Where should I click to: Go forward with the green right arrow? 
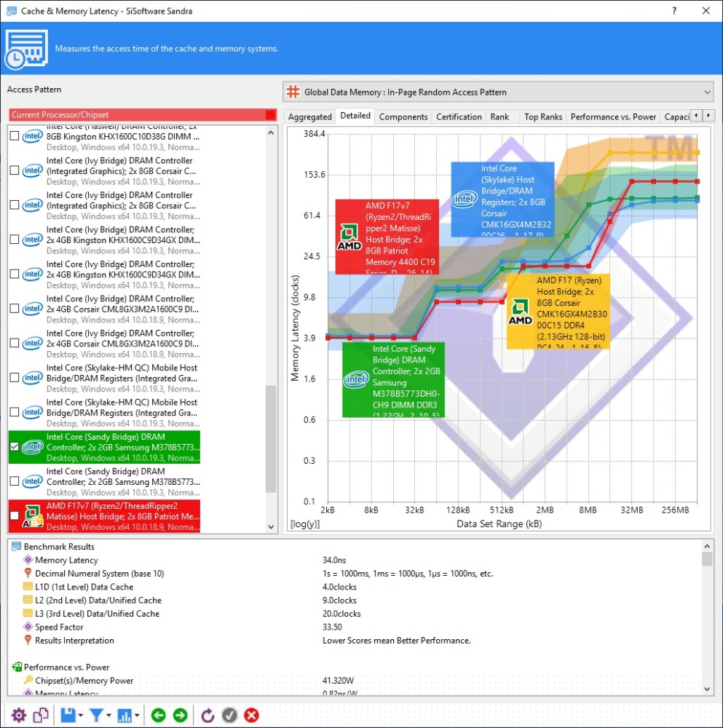tap(180, 715)
